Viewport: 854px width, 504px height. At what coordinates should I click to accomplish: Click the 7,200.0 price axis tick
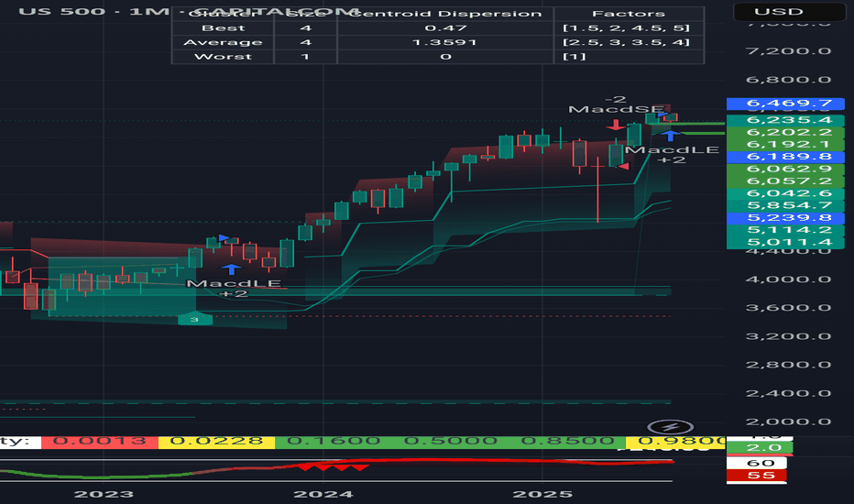[x=788, y=51]
